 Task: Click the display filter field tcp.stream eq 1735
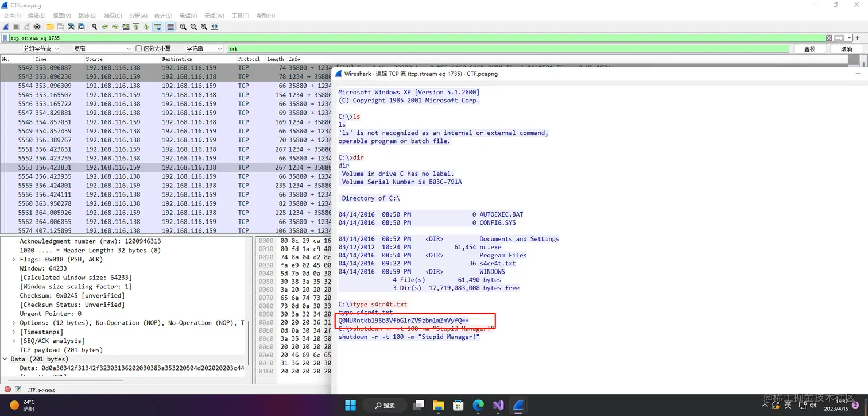click(x=417, y=38)
